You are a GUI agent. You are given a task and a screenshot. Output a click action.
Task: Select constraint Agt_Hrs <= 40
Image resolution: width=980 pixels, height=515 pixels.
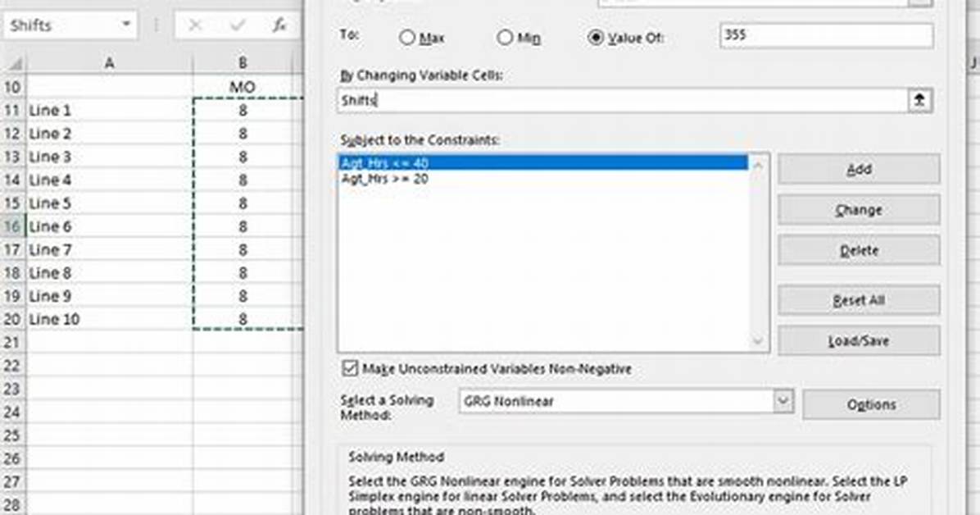(543, 162)
